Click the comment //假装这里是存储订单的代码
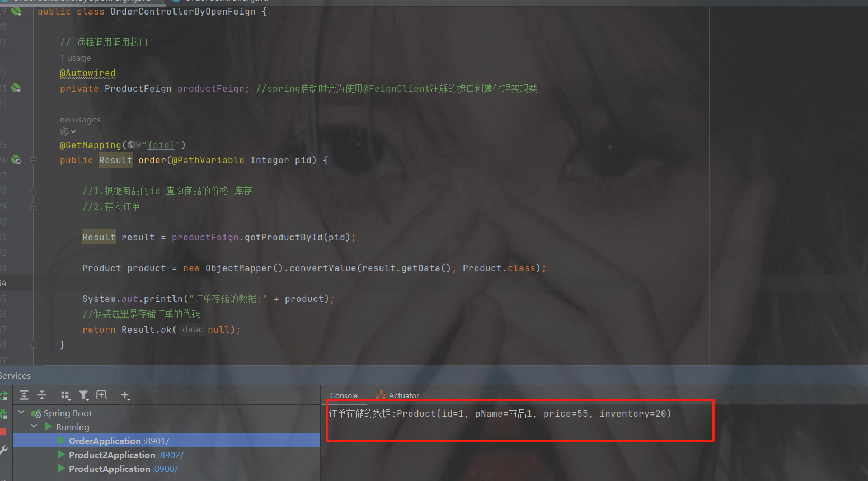 click(142, 314)
